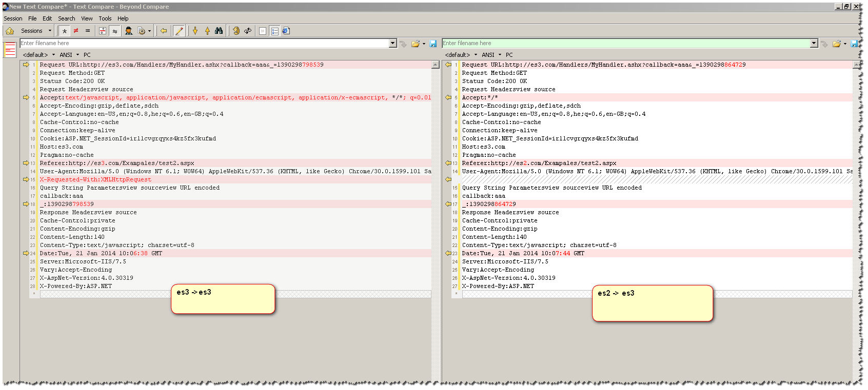Open the Search menu
The width and height of the screenshot is (868, 390).
[x=67, y=18]
